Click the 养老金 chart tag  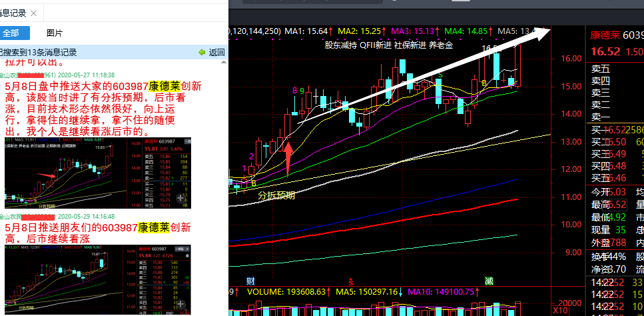441,45
